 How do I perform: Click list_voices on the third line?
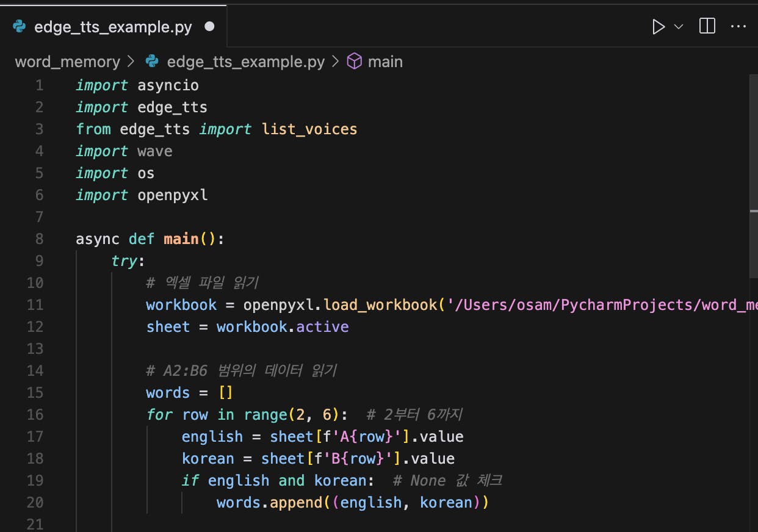pyautogui.click(x=309, y=129)
